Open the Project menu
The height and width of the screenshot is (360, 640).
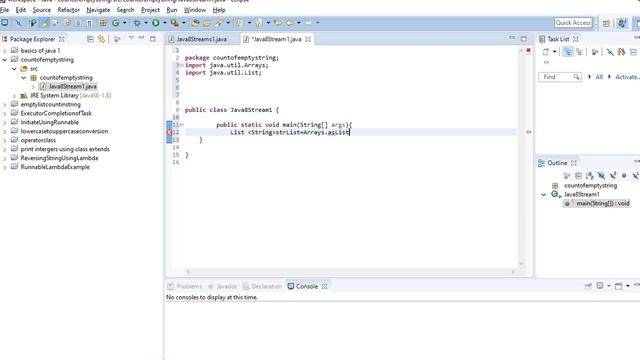(150, 10)
